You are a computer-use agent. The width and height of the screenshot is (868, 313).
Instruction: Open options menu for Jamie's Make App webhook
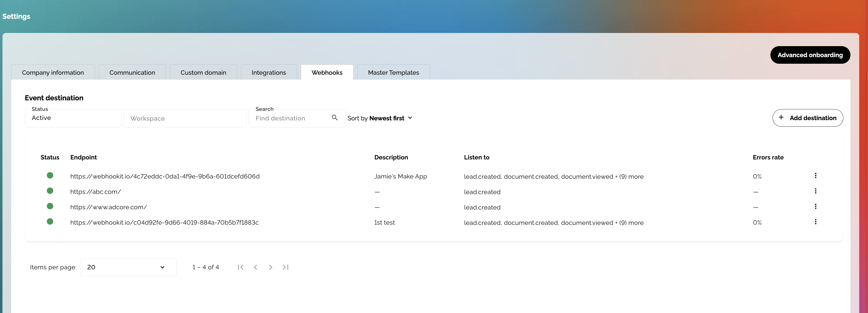(816, 176)
